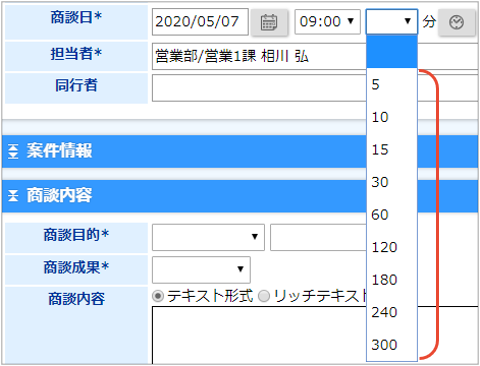Viewport: 480px width, 366px height.
Task: Click the 同行者 input field
Action: 259,88
